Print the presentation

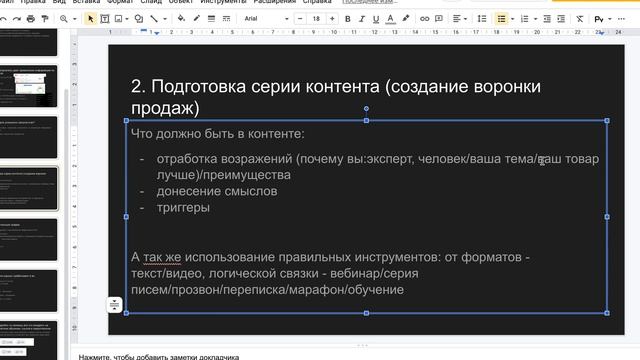(31, 19)
